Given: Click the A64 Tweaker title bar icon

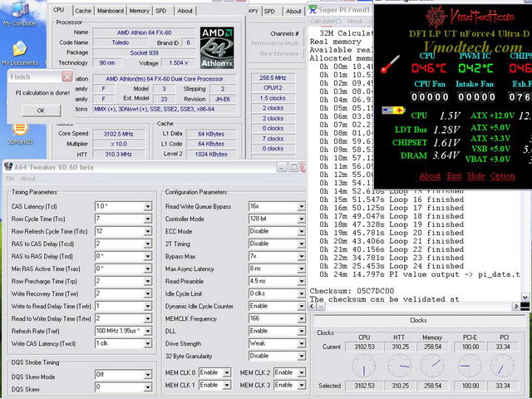Looking at the screenshot, I should 8,167.
